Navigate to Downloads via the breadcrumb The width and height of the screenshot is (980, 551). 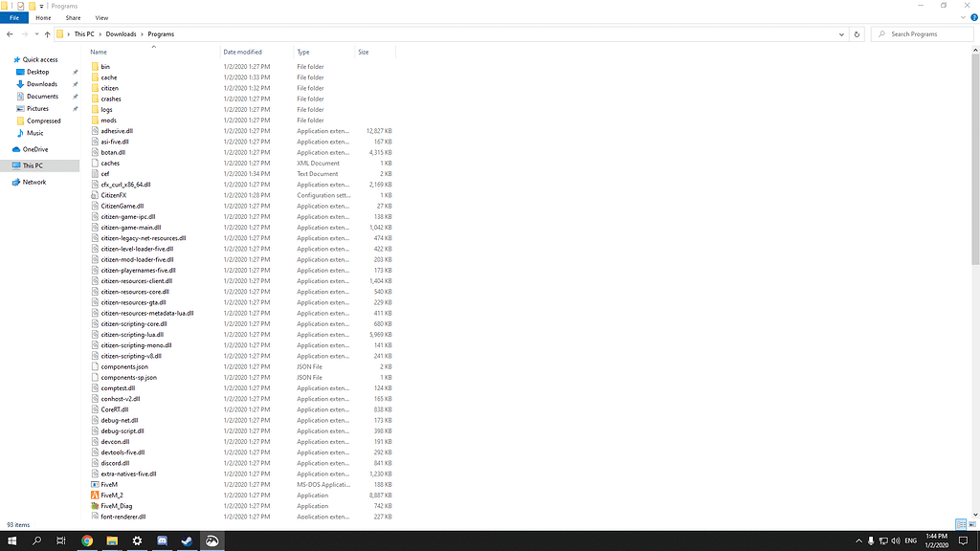[121, 33]
